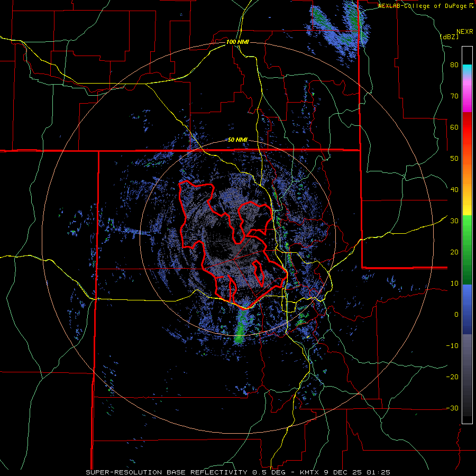476x476 pixels.
Task: Click the red band of the reflectivity color bar
Action: point(467,127)
